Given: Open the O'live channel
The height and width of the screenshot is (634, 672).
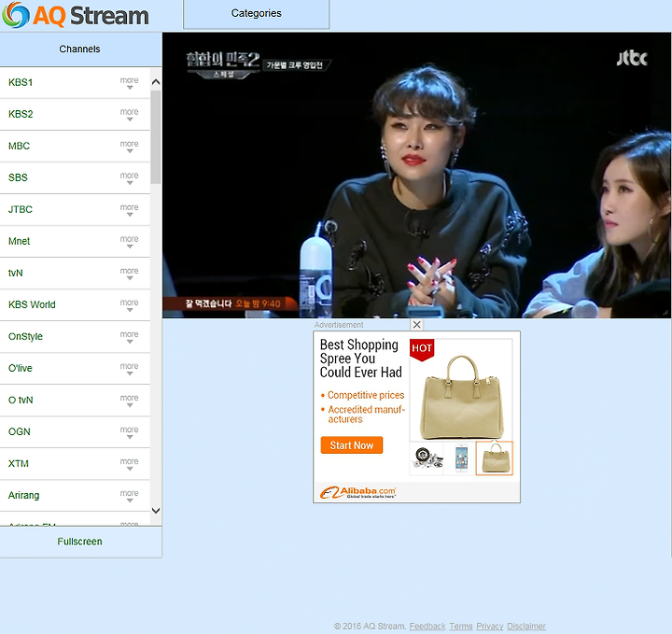Looking at the screenshot, I should (x=21, y=368).
